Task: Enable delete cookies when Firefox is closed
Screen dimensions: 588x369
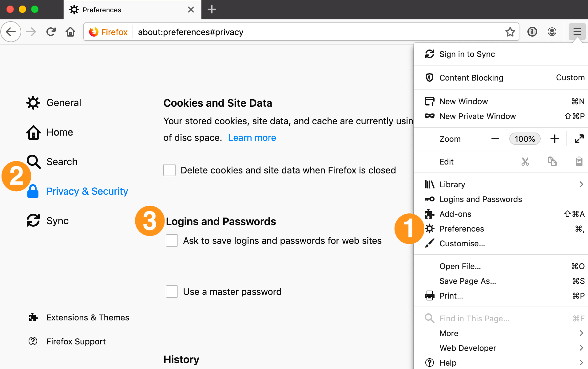Action: [x=169, y=170]
